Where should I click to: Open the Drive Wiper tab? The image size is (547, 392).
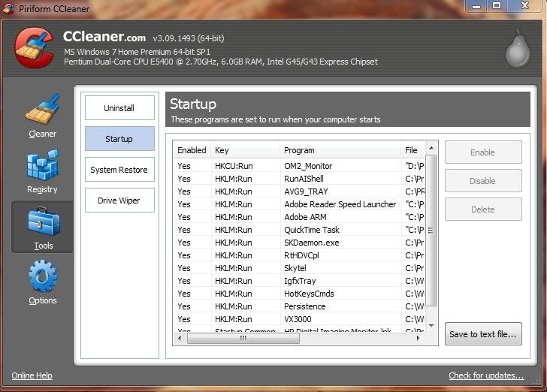pos(119,201)
